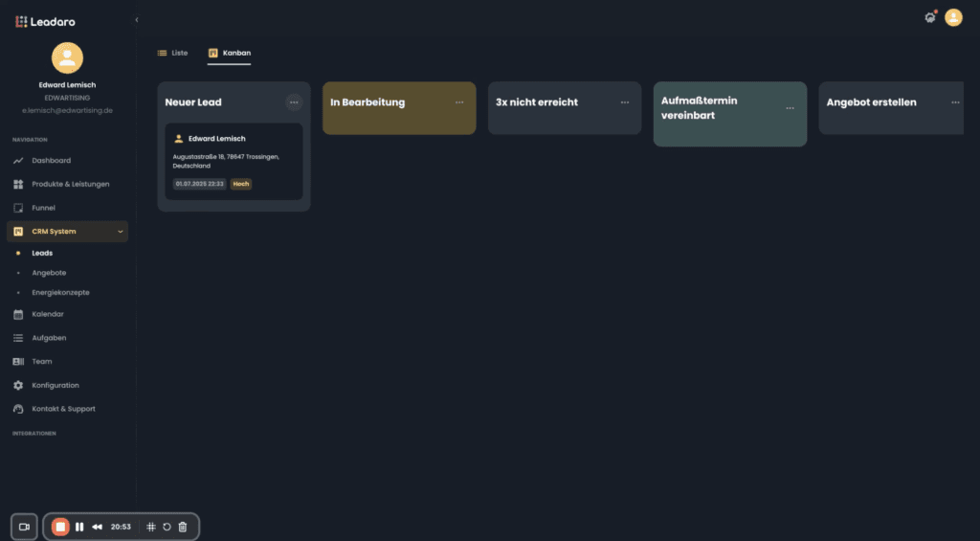
Task: Click the Team contact card icon
Action: click(x=18, y=362)
